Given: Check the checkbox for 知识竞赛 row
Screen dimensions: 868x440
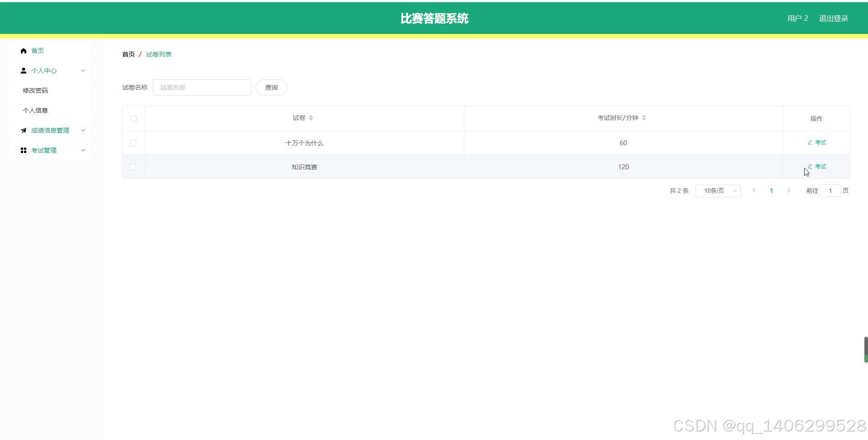Looking at the screenshot, I should (x=133, y=167).
